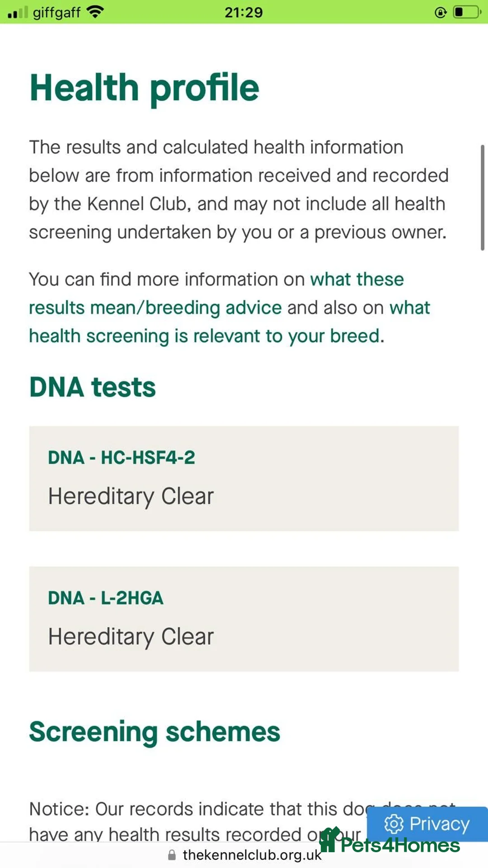This screenshot has height=868, width=488.
Task: Tap the cellular signal strength icon
Action: 18,12
